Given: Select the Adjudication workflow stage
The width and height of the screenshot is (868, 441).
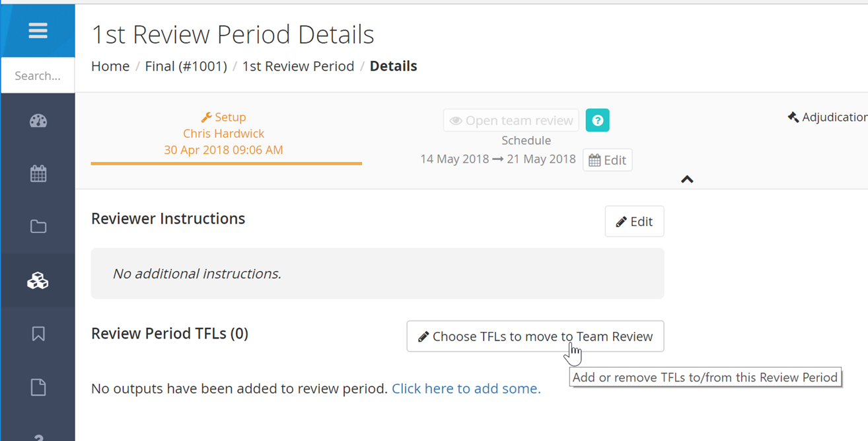Looking at the screenshot, I should [x=827, y=117].
